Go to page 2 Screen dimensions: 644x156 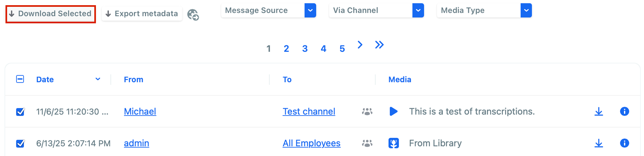[286, 49]
